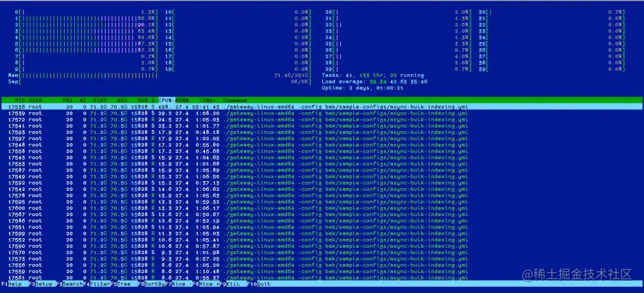Sort by the MEM% column header
This screenshot has height=293, width=644.
181,100
